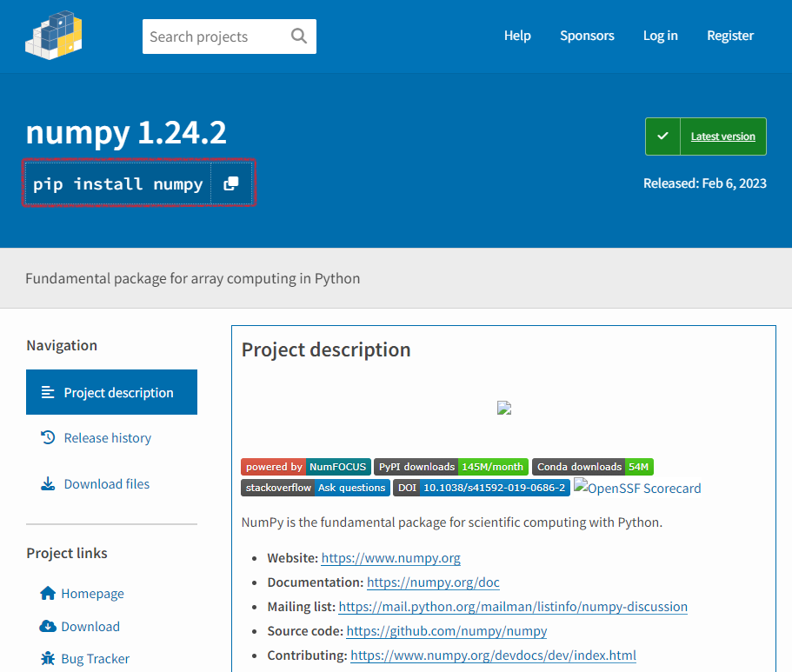The height and width of the screenshot is (672, 792).
Task: Click the Release history clock icon
Action: point(48,437)
